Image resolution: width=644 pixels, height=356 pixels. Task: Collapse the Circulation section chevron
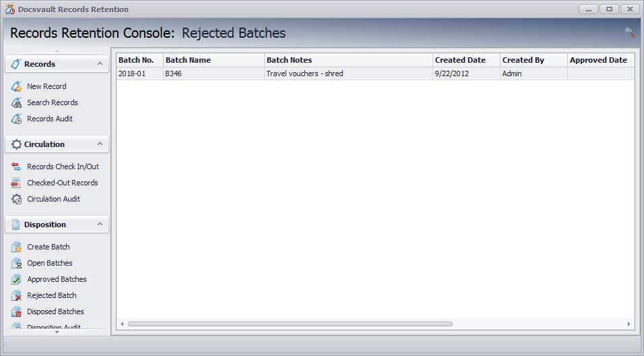[x=100, y=144]
